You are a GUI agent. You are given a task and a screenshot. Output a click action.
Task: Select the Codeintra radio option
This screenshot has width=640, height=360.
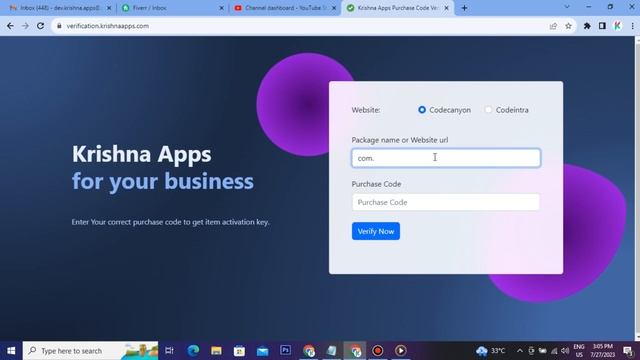488,110
